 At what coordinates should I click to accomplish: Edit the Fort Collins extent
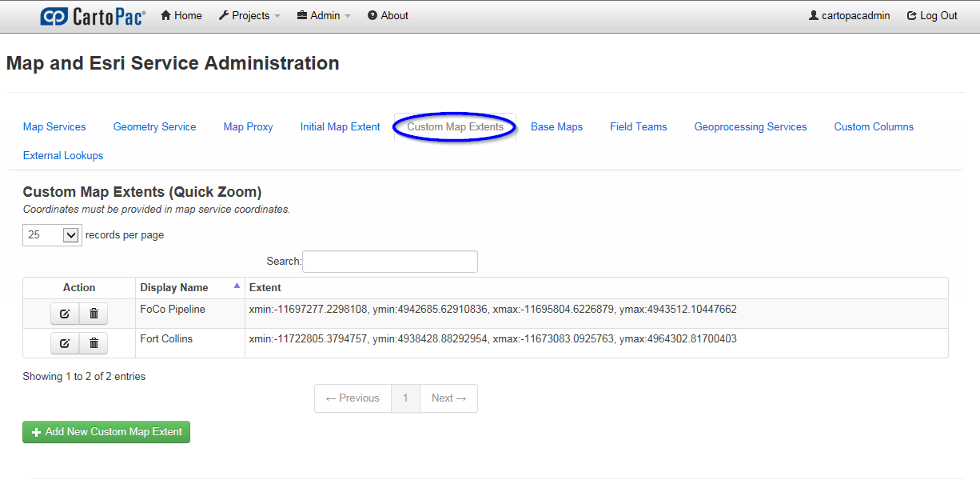65,343
